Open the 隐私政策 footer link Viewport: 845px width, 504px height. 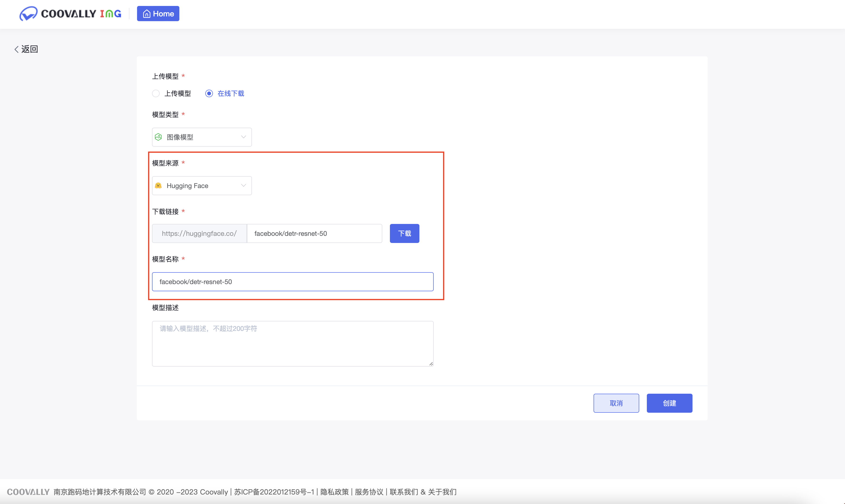point(334,492)
